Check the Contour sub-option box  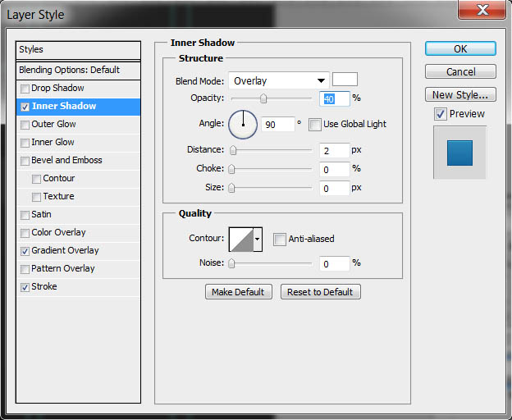[x=36, y=179]
